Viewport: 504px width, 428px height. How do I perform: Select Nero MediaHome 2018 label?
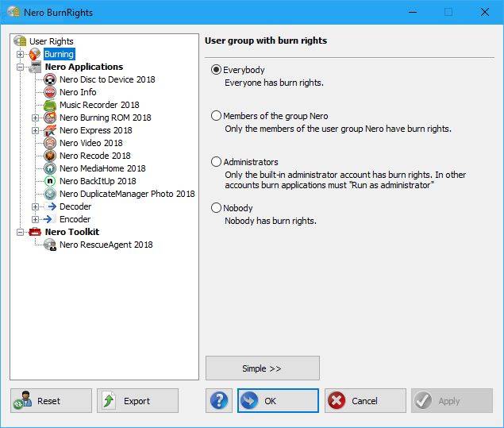(x=102, y=168)
